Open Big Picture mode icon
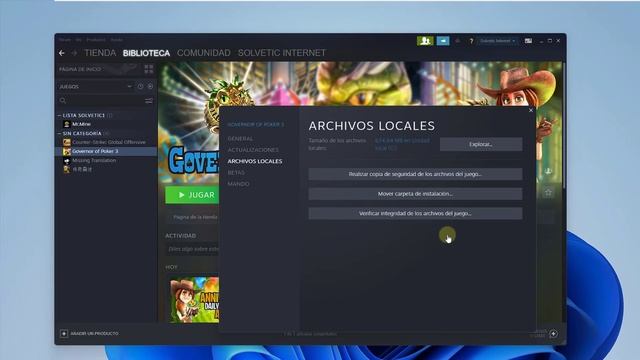 pyautogui.click(x=528, y=41)
